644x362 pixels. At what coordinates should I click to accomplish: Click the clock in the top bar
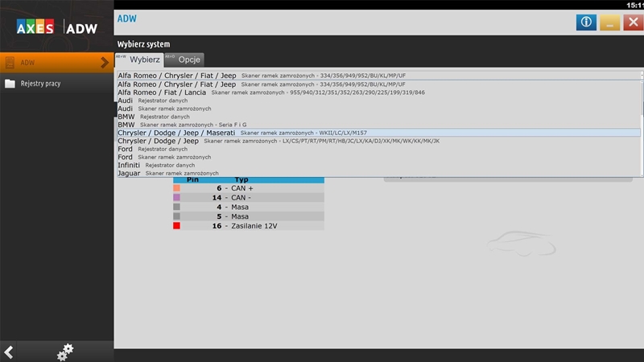(x=635, y=5)
